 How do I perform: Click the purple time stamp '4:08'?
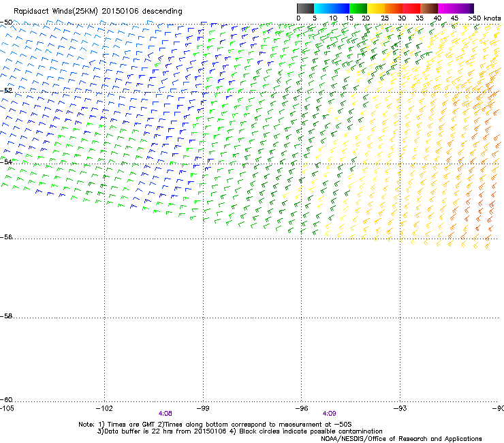pyautogui.click(x=166, y=414)
